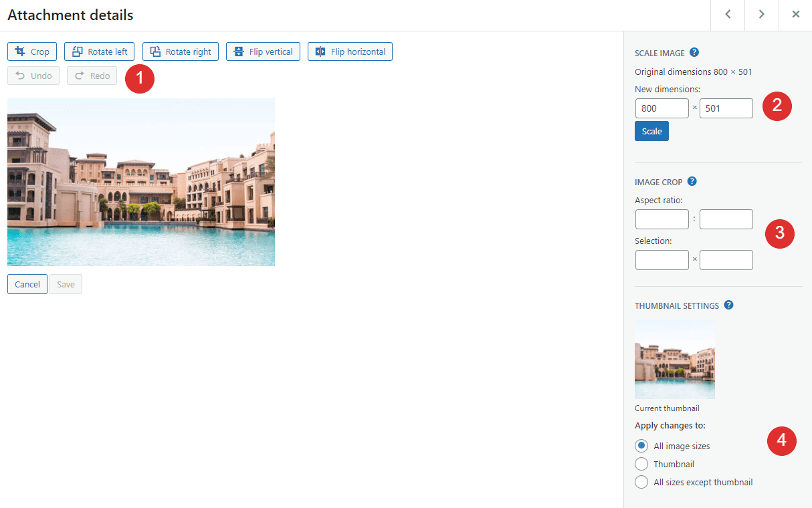Click the first aspect ratio field
This screenshot has height=508, width=812.
pos(662,219)
